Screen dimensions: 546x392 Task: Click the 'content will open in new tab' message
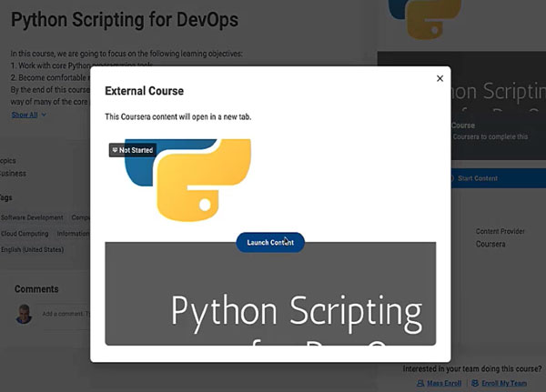point(178,116)
